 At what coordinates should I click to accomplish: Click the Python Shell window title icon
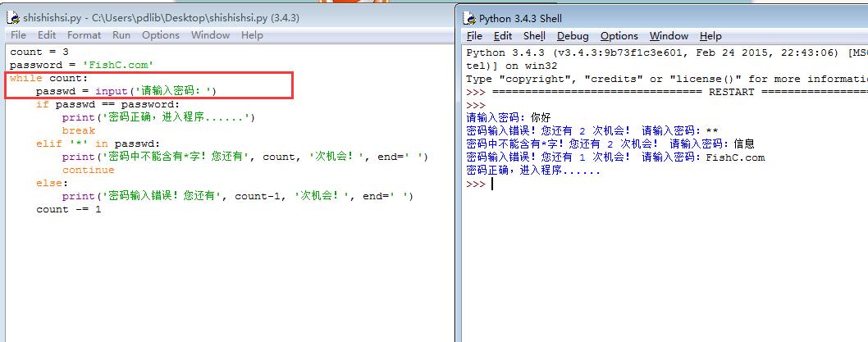tap(469, 18)
